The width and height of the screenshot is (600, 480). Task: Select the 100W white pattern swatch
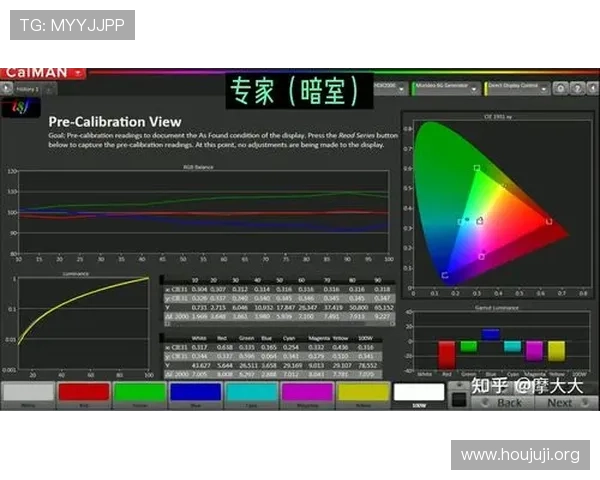(419, 393)
